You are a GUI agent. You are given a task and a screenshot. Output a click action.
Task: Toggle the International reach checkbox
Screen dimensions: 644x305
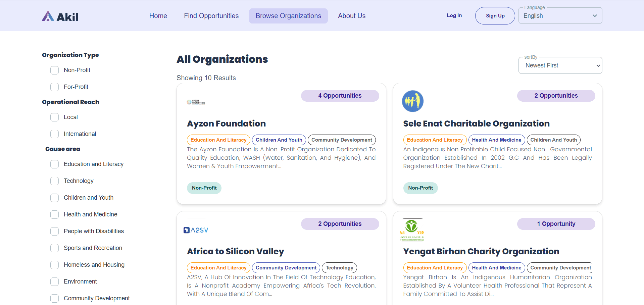pos(55,134)
